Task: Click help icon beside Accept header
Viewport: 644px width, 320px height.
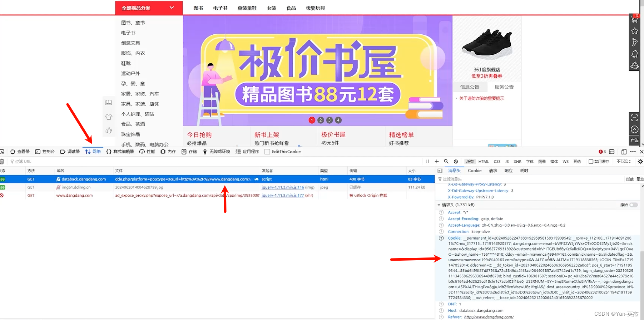Action: pyautogui.click(x=441, y=212)
